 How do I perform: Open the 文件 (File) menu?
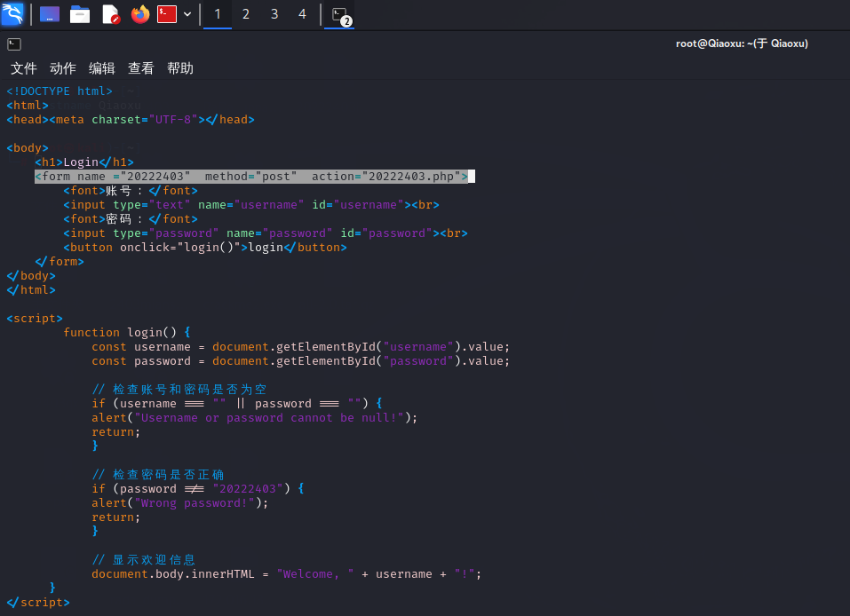tap(24, 68)
